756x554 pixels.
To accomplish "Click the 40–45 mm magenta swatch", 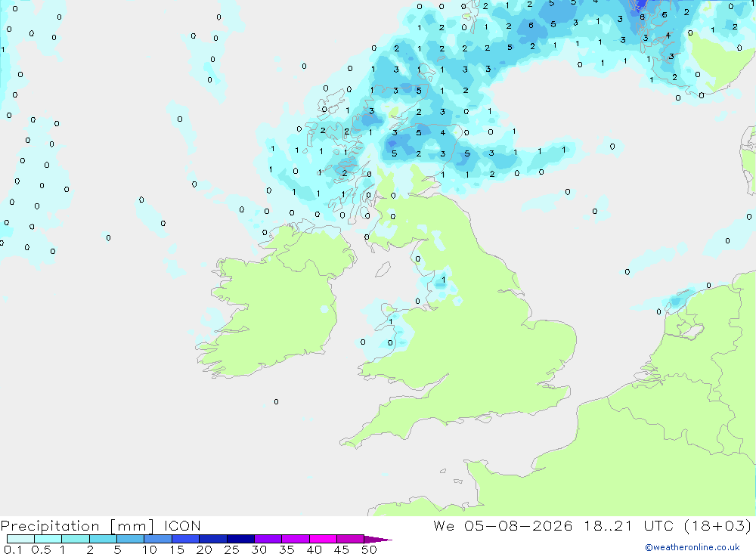I will click(x=323, y=539).
